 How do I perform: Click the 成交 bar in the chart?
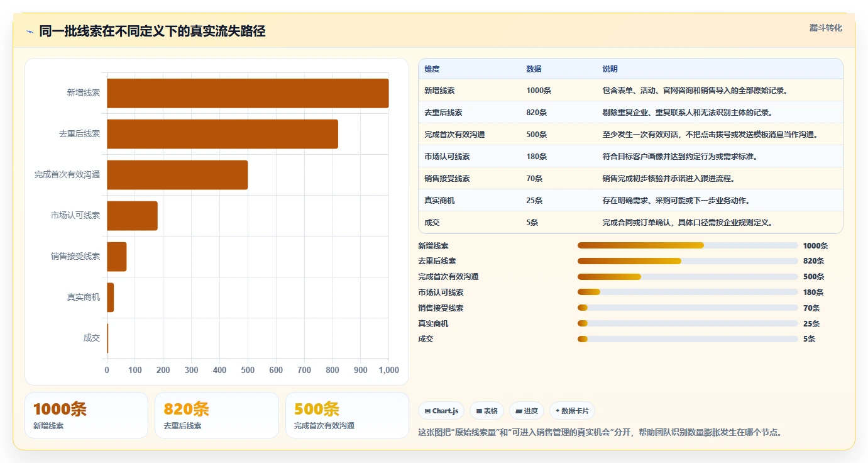[x=107, y=338]
